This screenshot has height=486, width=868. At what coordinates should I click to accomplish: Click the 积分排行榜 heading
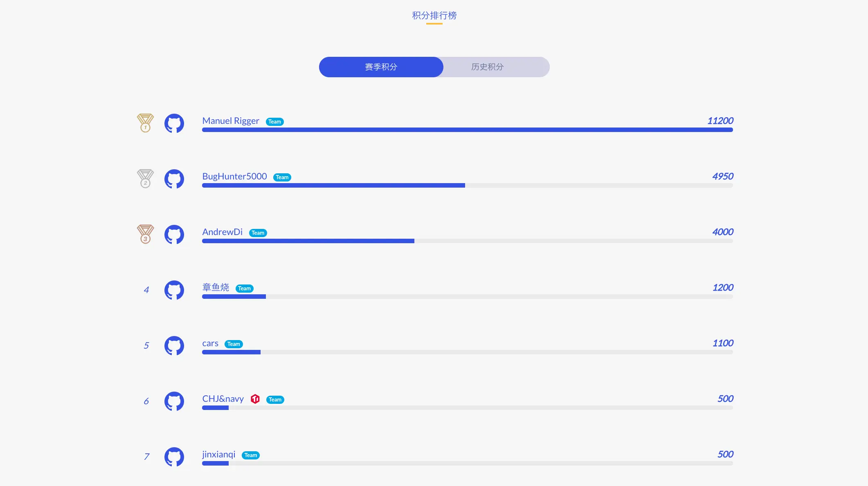coord(434,16)
